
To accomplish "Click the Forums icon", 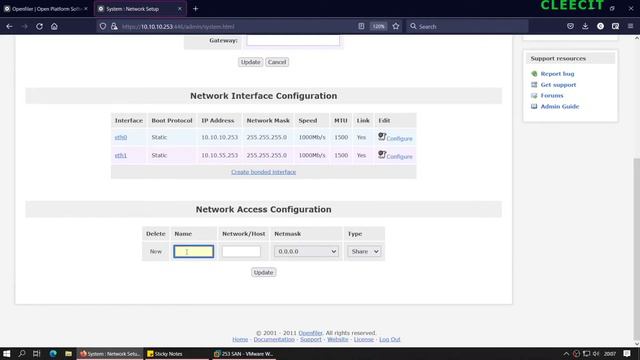I will 534,96.
